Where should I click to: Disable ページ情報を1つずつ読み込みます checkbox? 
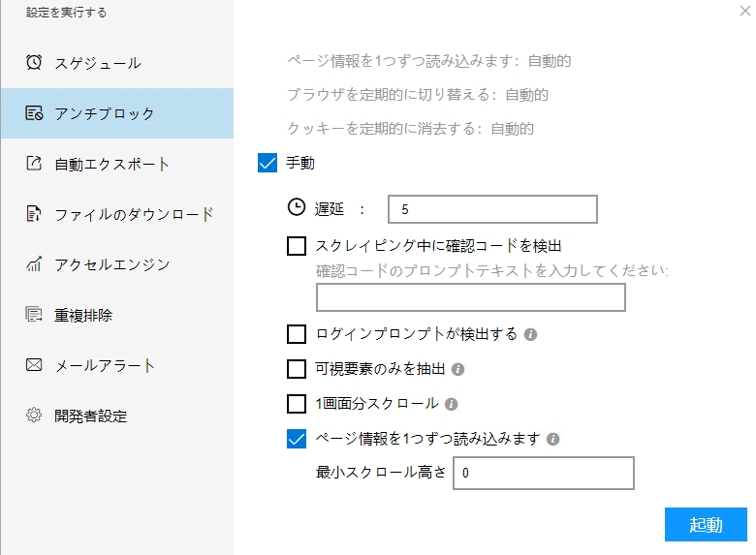point(297,439)
